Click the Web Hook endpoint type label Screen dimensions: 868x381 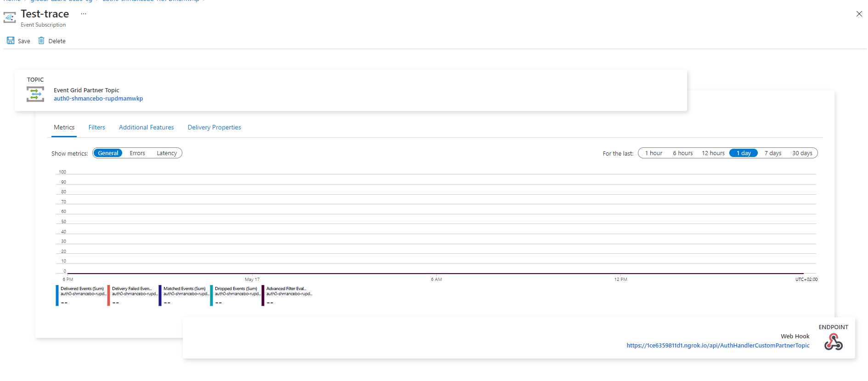(795, 336)
